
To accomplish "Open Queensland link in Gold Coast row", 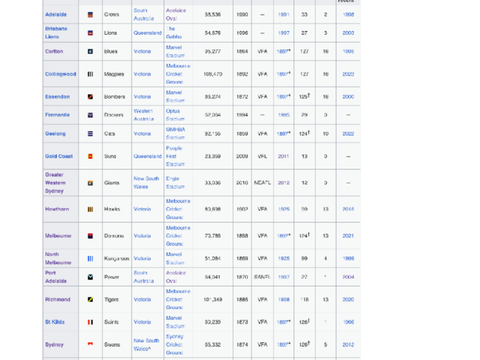I will click(147, 156).
